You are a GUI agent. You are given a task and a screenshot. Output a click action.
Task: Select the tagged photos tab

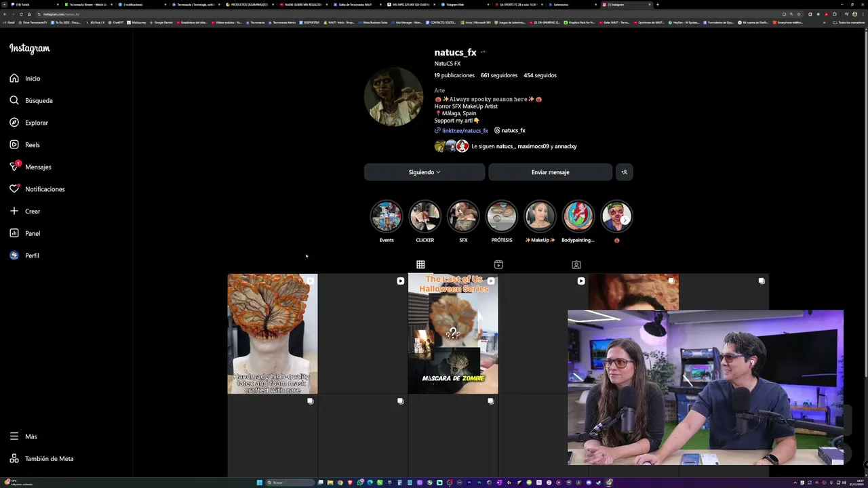576,264
